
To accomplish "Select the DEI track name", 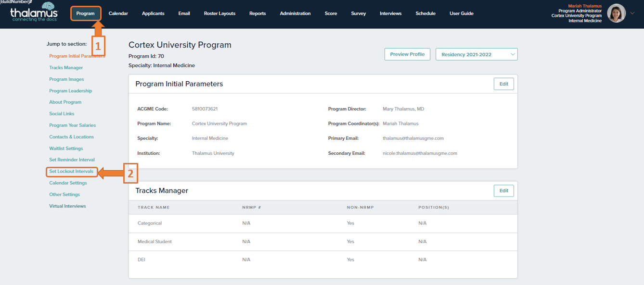I will click(x=141, y=260).
